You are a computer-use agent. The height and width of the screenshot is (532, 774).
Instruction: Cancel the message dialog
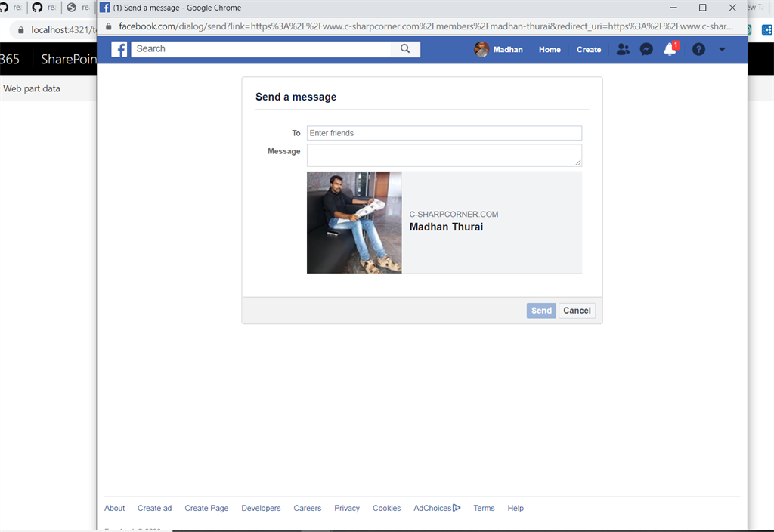pyautogui.click(x=577, y=311)
